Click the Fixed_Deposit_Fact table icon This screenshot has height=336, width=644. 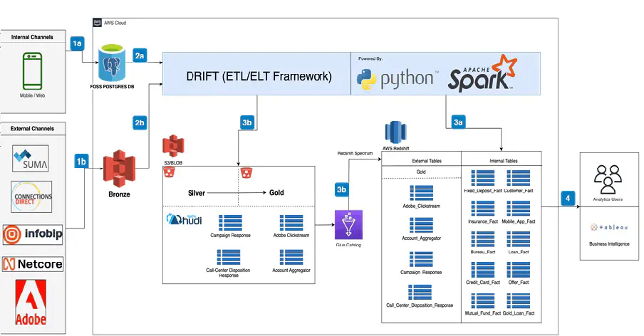click(482, 178)
